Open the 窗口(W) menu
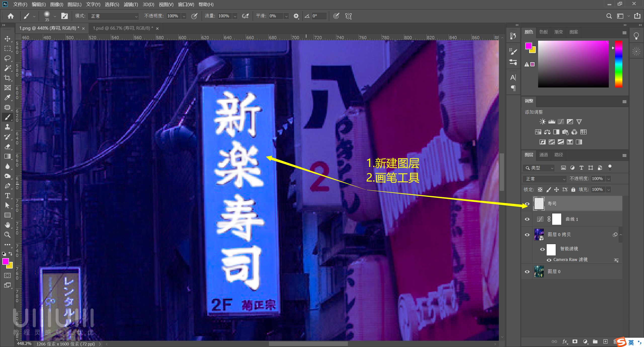The height and width of the screenshot is (347, 644). [x=186, y=5]
